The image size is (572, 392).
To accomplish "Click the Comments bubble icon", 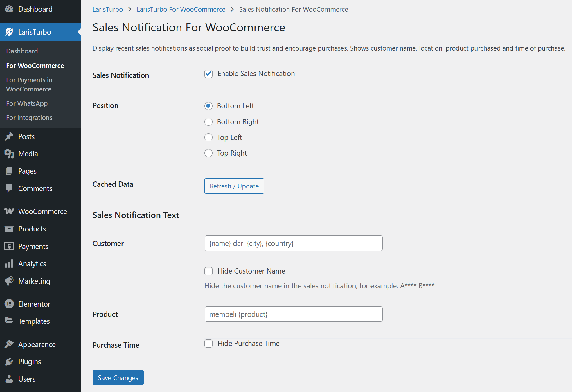I will pos(9,188).
